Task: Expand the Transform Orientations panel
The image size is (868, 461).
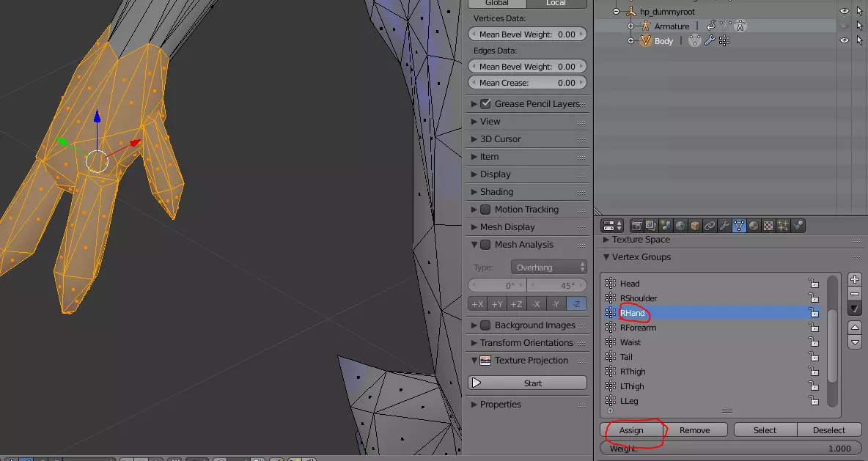Action: 528,342
